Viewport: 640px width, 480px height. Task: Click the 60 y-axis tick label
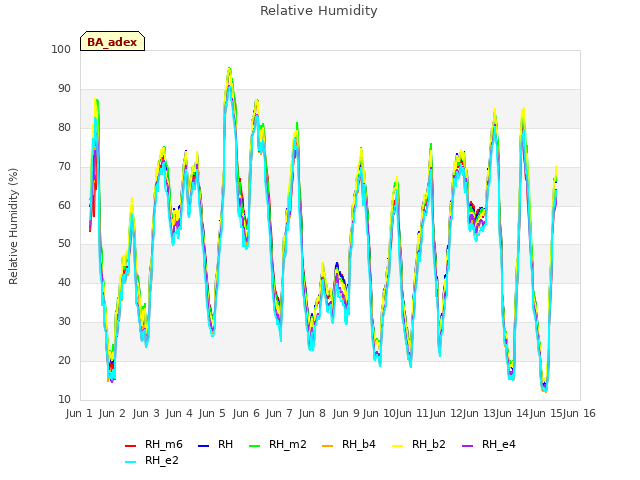click(x=64, y=205)
